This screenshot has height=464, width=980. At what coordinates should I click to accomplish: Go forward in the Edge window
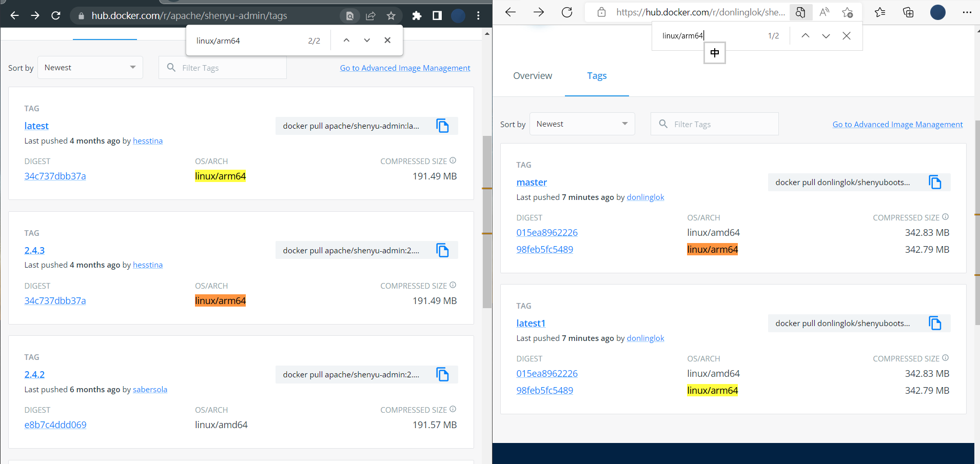tap(538, 12)
